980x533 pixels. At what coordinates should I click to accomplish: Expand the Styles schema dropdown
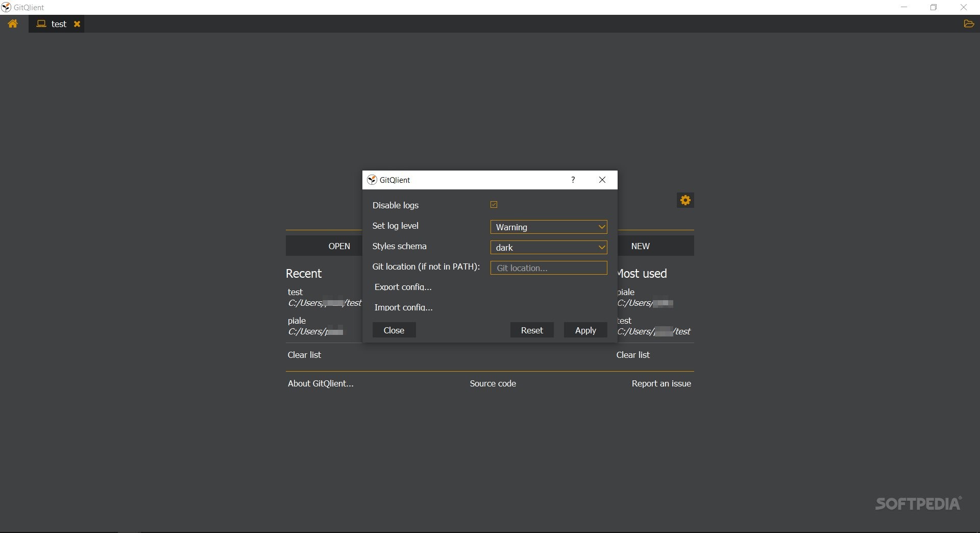point(549,248)
